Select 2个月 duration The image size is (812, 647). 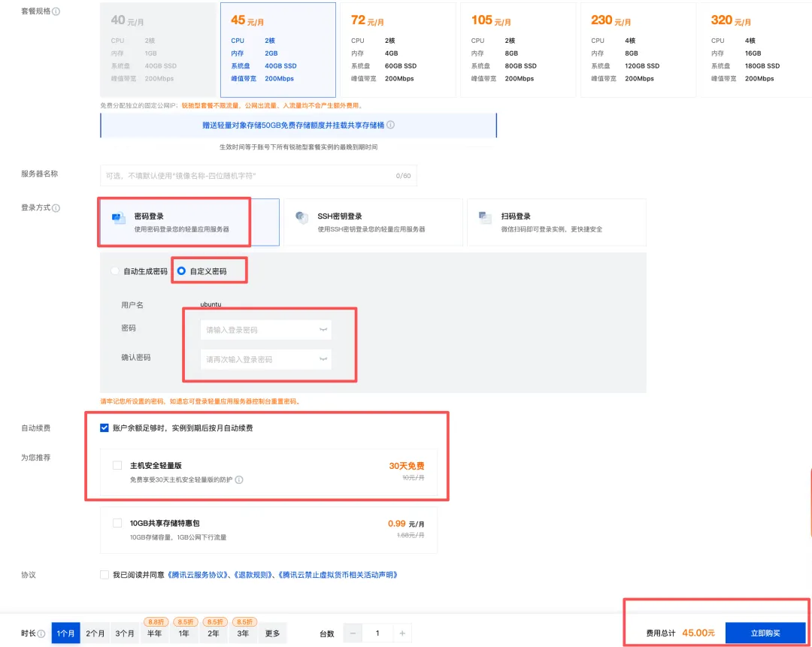coord(95,633)
